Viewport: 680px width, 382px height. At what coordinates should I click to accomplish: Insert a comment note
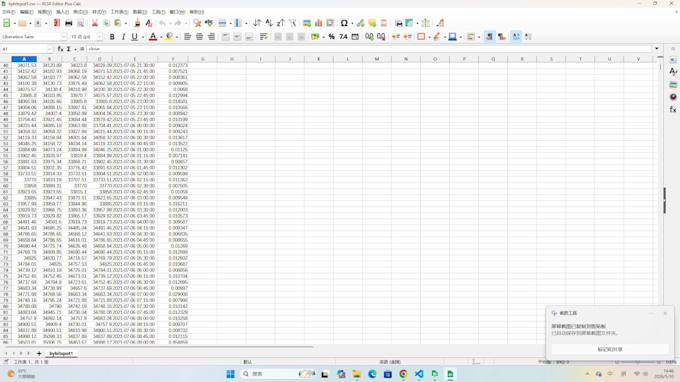[372, 23]
